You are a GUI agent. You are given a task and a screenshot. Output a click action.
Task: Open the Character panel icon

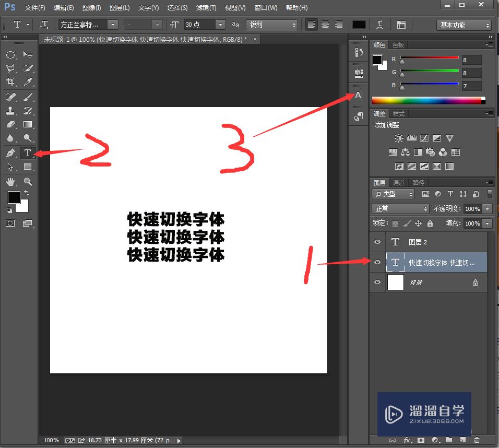click(358, 95)
